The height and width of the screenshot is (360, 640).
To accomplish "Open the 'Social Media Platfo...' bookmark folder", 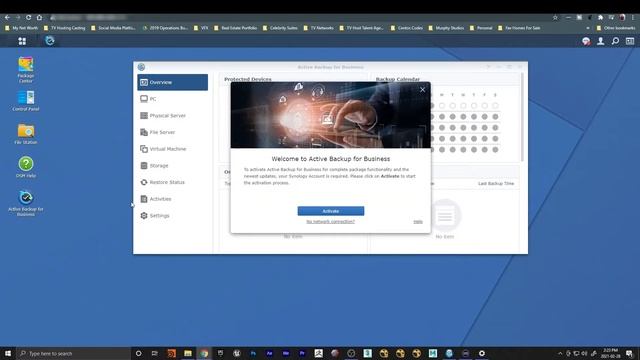I will click(x=113, y=28).
